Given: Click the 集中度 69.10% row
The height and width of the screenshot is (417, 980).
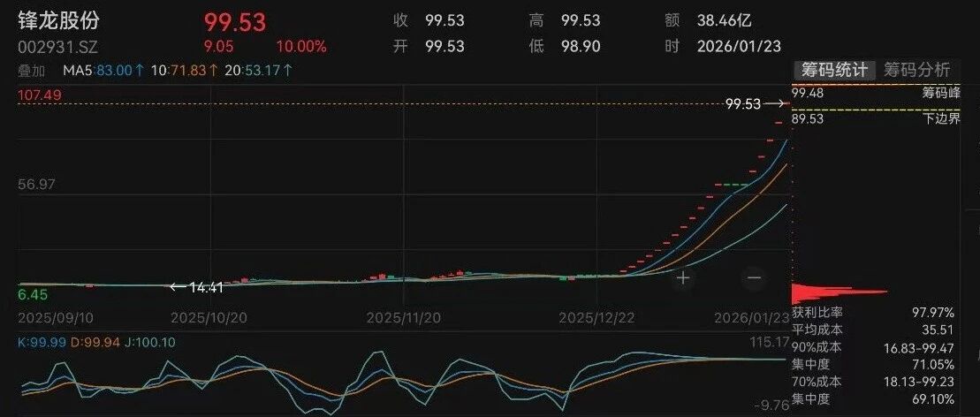Looking at the screenshot, I should tap(873, 398).
